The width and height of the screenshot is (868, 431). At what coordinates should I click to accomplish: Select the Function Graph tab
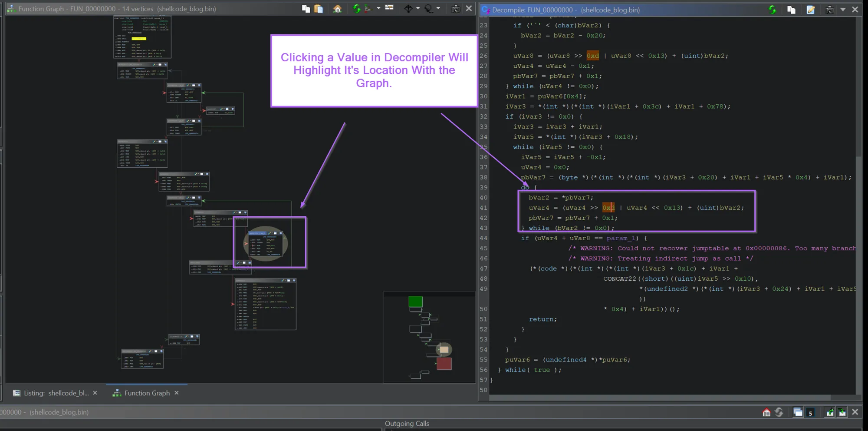pos(146,393)
